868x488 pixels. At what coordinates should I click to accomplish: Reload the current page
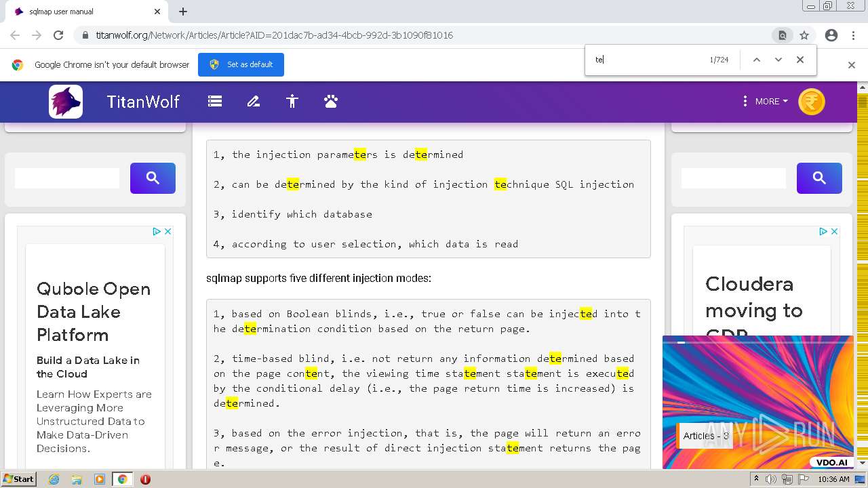pos(58,35)
